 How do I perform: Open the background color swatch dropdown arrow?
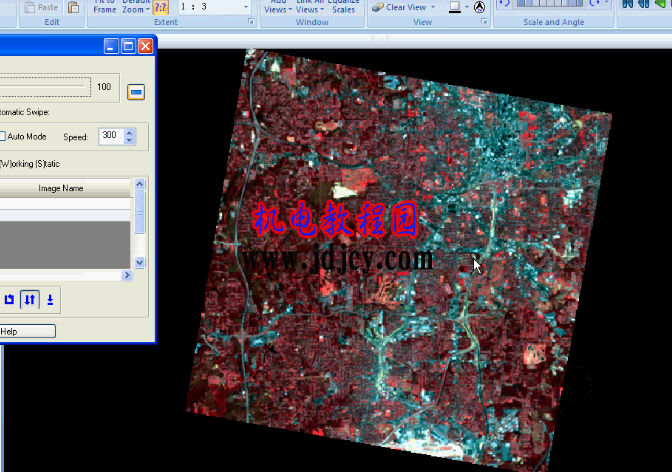(467, 7)
